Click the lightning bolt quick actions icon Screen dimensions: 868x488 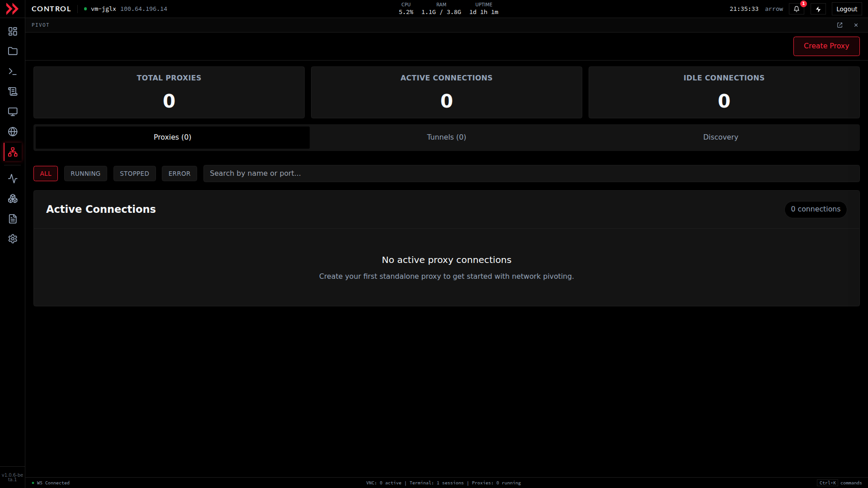(818, 9)
